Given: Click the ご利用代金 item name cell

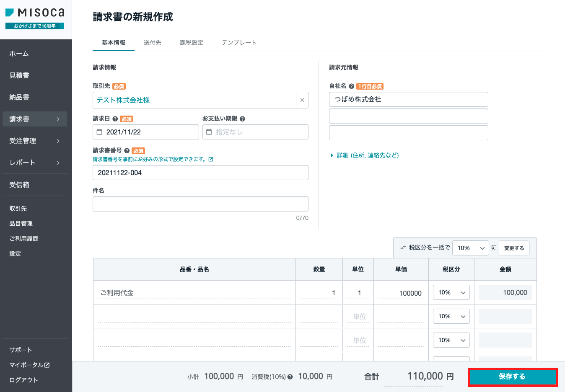Looking at the screenshot, I should (x=194, y=293).
